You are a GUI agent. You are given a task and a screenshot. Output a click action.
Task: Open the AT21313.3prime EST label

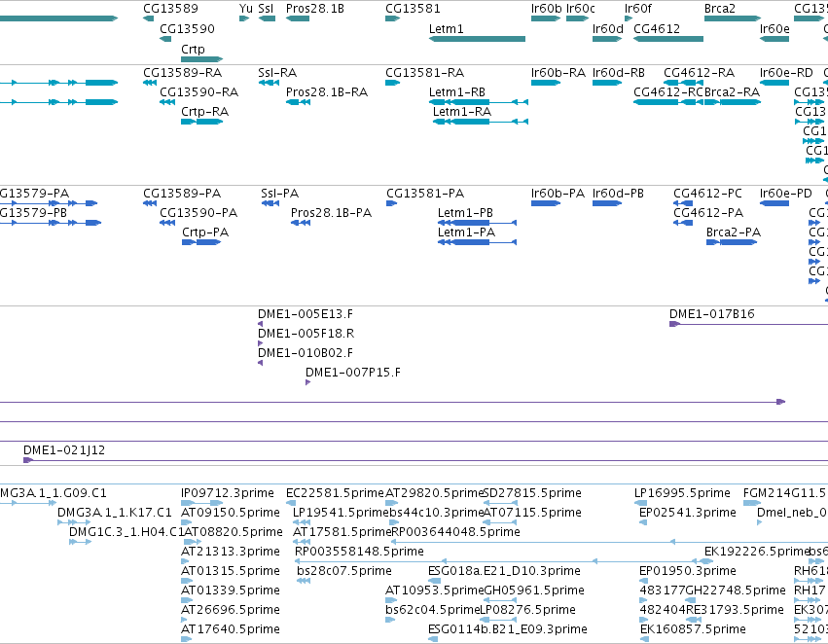tap(231, 552)
